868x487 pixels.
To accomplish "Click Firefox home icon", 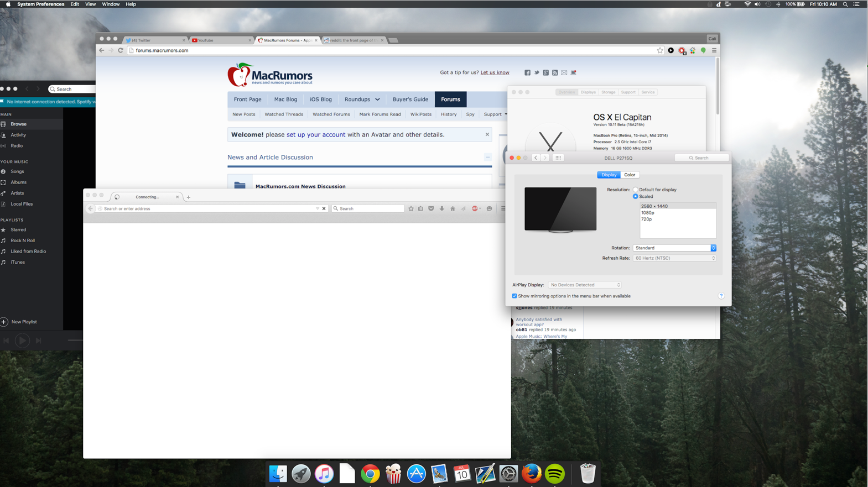I will [453, 208].
